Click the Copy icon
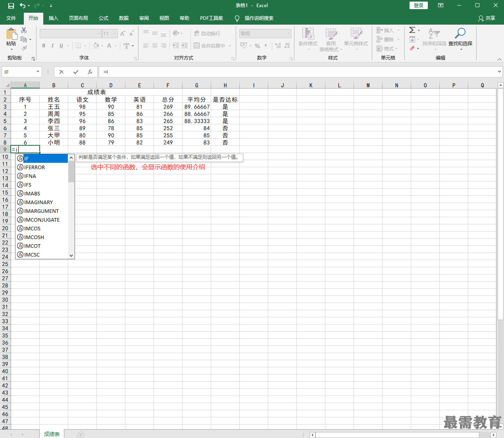The image size is (504, 438). pyautogui.click(x=24, y=39)
